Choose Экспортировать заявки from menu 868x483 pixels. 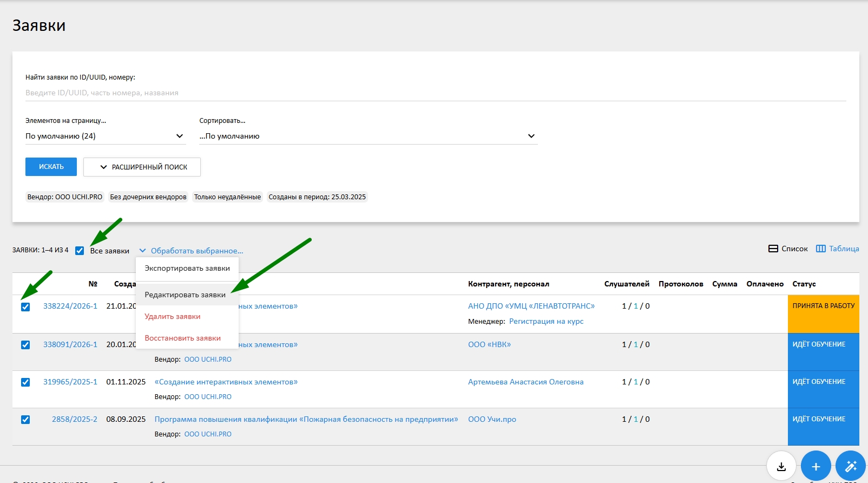187,268
